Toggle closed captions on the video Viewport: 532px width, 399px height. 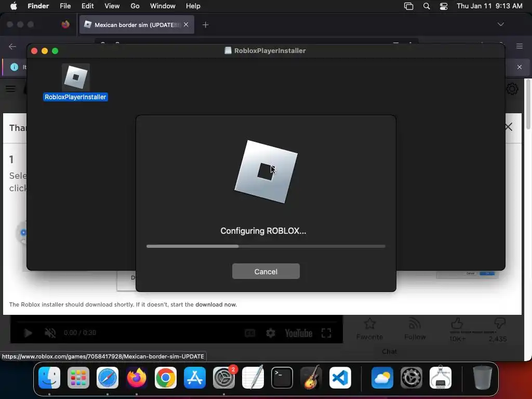click(x=250, y=333)
